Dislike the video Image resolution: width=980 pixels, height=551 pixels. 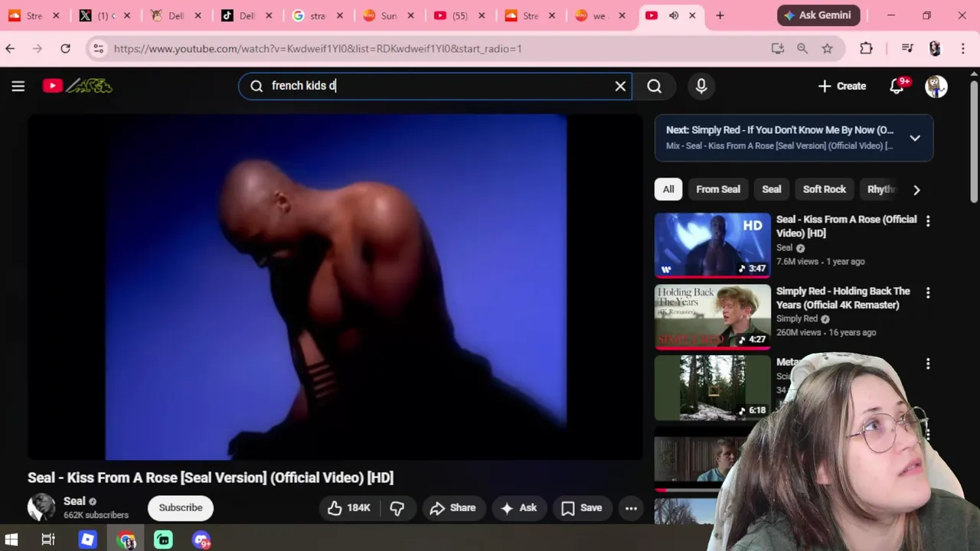[x=397, y=507]
